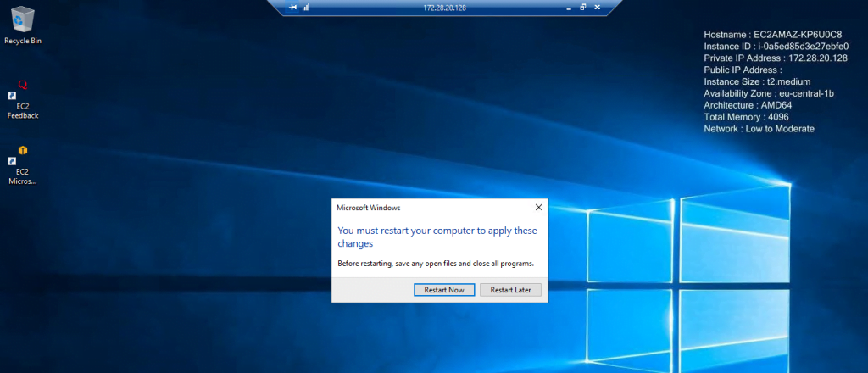Click the Total Memory 4096 text
Image resolution: width=868 pixels, height=373 pixels.
coord(746,117)
